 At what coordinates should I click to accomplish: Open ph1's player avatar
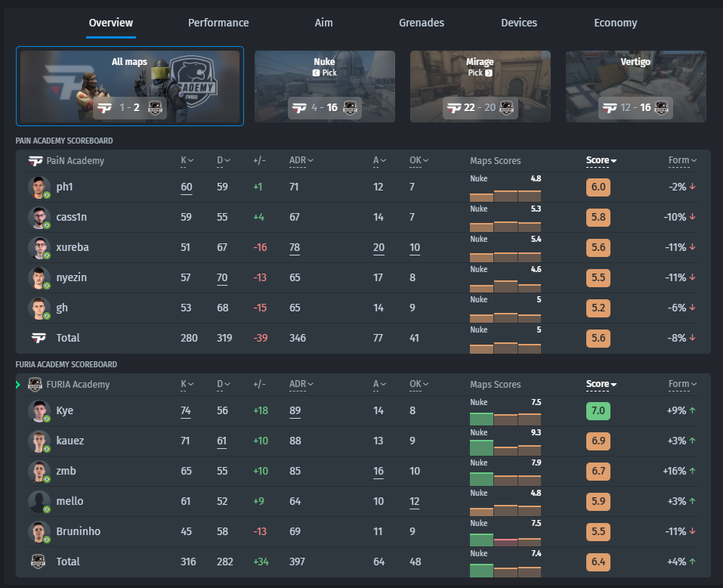[x=39, y=187]
